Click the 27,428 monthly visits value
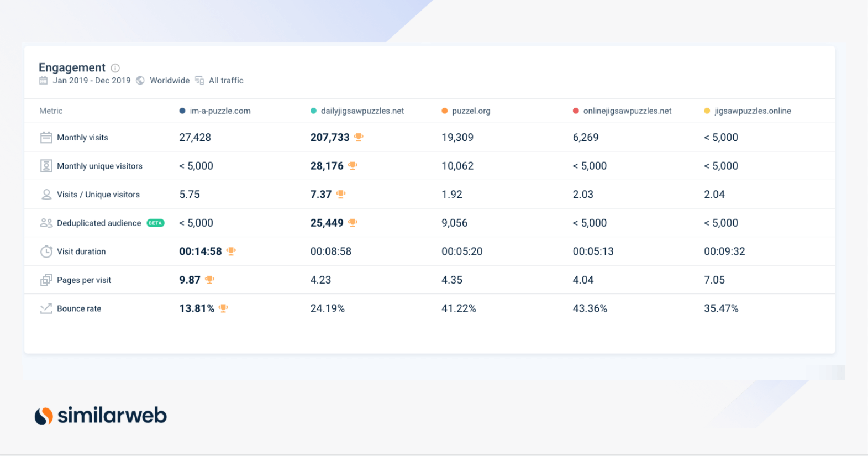 click(195, 137)
